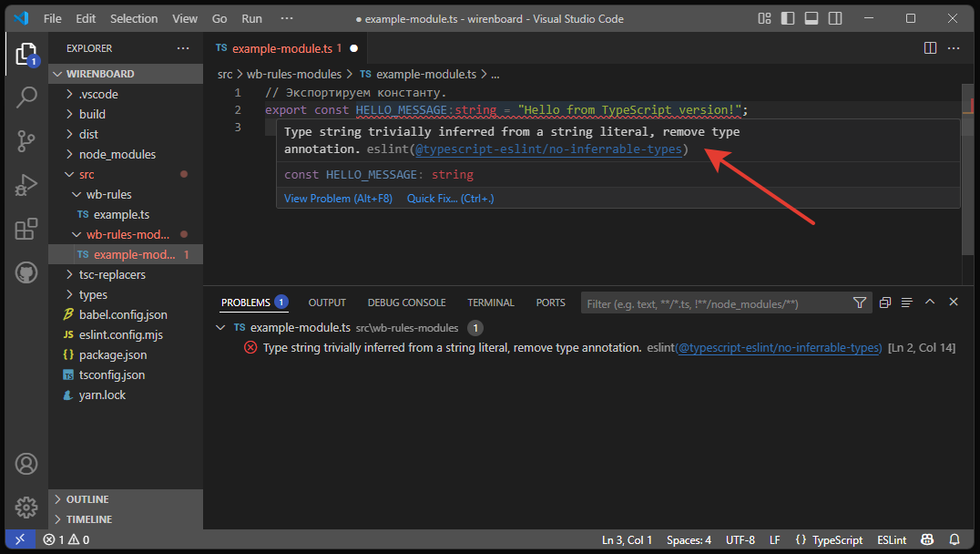Close the bottom panel
The width and height of the screenshot is (980, 554).
[954, 302]
